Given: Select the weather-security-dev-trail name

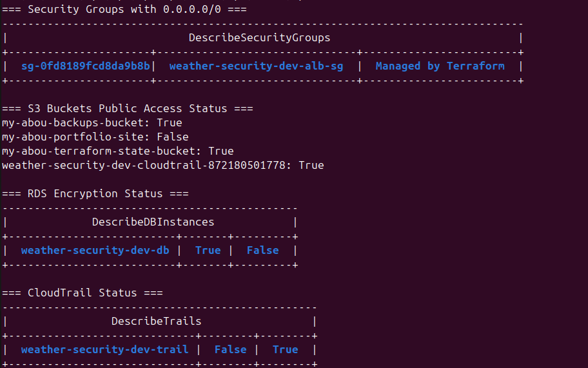Looking at the screenshot, I should tap(104, 350).
